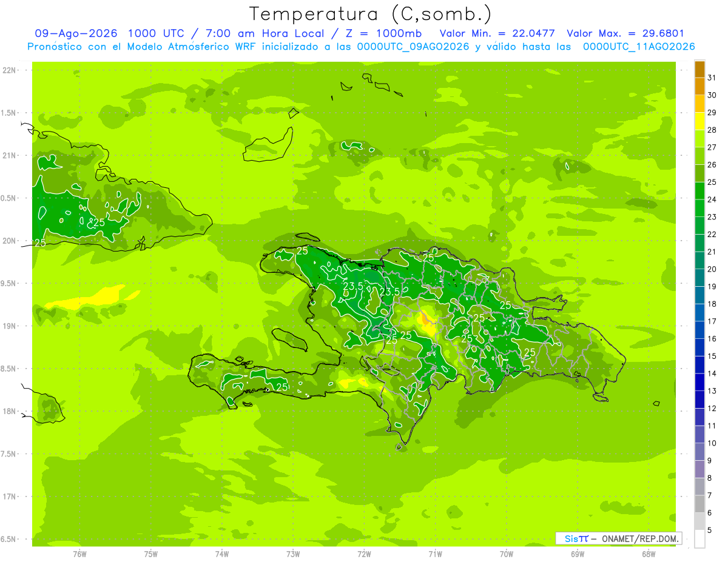Click the "17N" latitude label
The width and height of the screenshot is (728, 562).
pos(10,497)
